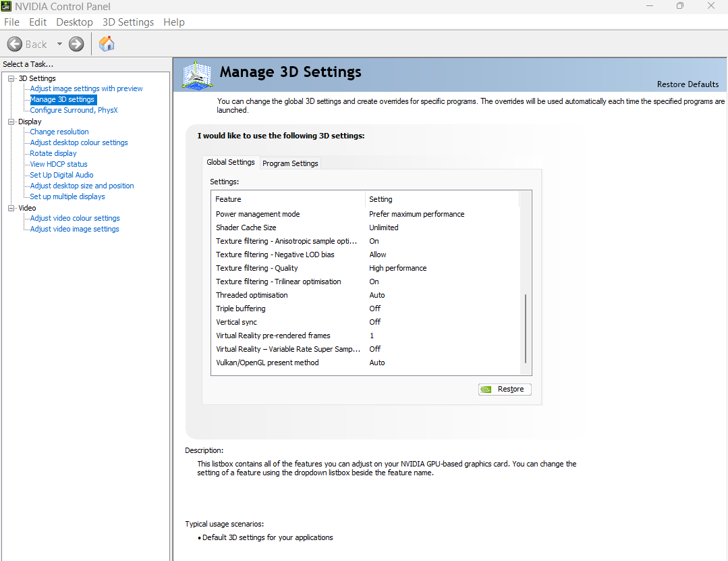The width and height of the screenshot is (728, 561).
Task: Click the Setting column header
Action: (442, 199)
